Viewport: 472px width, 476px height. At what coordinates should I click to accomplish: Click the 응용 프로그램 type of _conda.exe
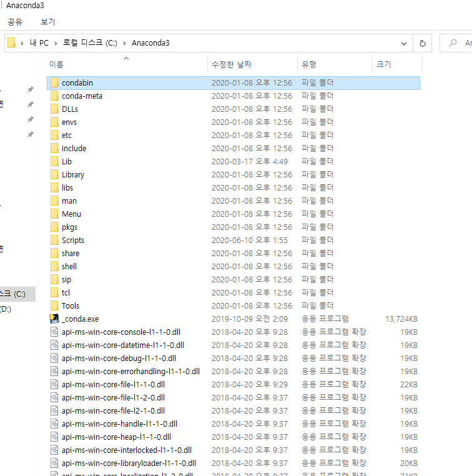click(x=325, y=319)
